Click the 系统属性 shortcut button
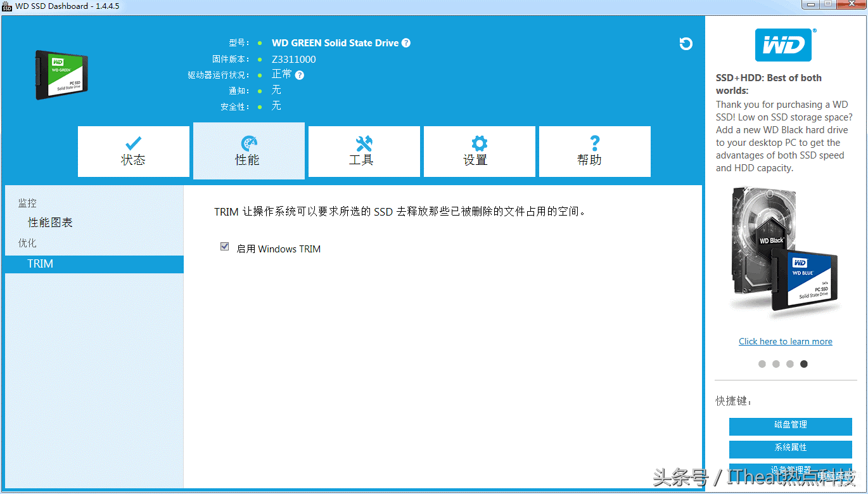 click(x=791, y=449)
